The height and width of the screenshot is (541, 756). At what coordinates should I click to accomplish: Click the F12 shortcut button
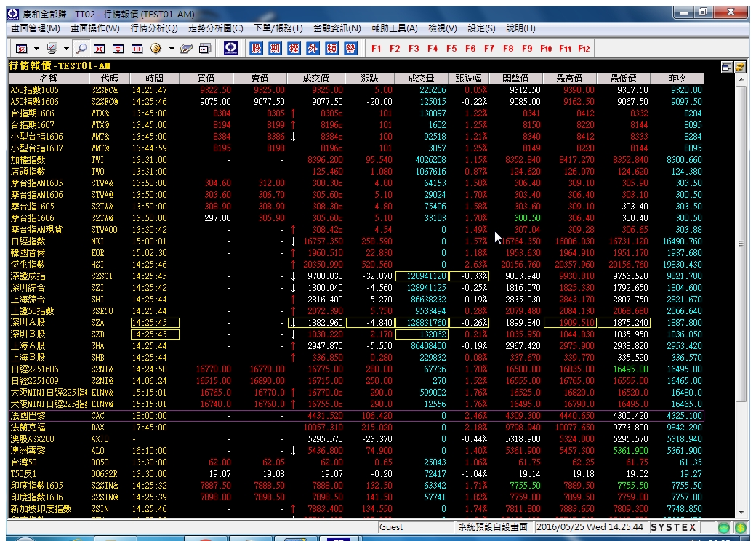tap(584, 49)
